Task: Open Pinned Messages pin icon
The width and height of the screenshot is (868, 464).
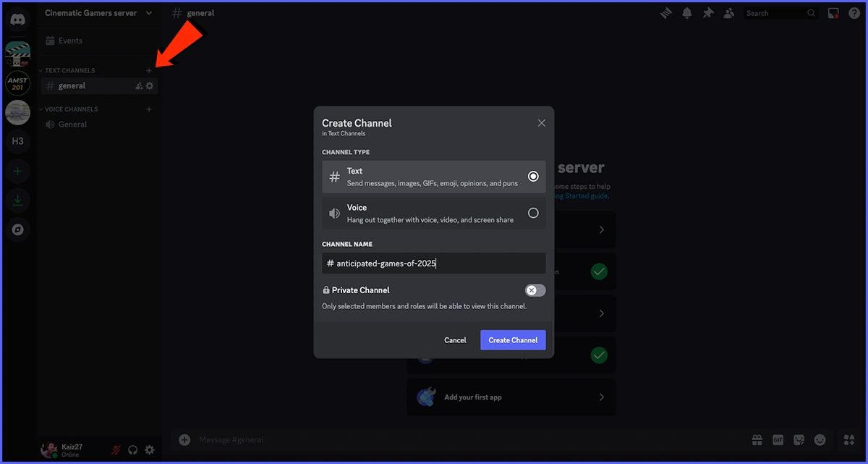Action: [708, 13]
